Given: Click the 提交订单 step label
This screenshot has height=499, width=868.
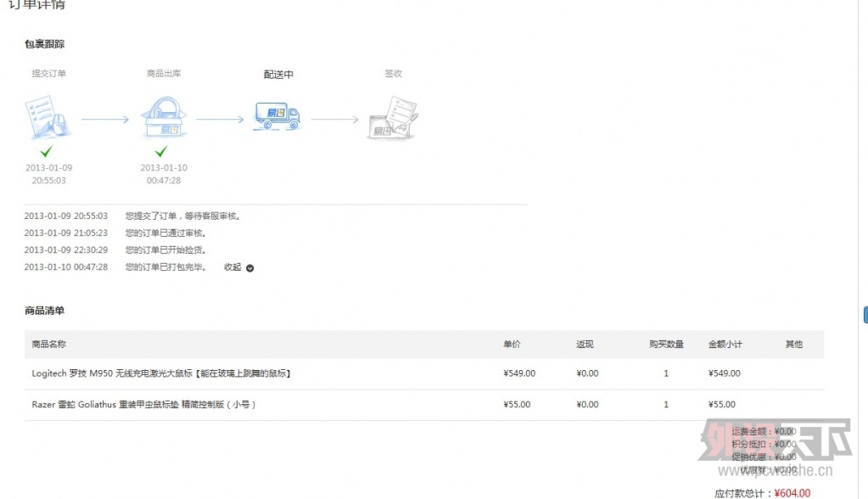Looking at the screenshot, I should click(x=48, y=73).
